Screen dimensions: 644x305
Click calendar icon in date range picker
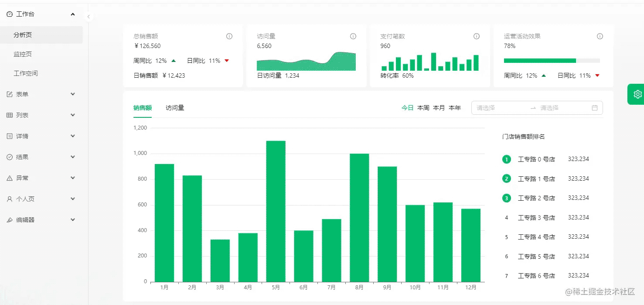pos(595,108)
